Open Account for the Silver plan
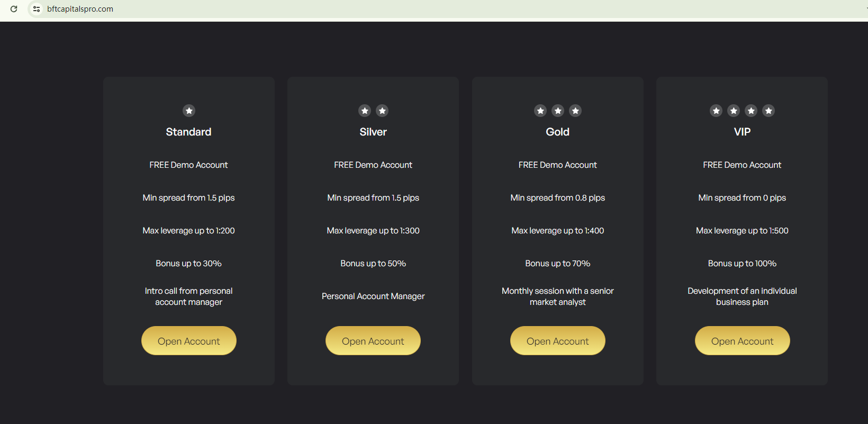 [x=373, y=341]
